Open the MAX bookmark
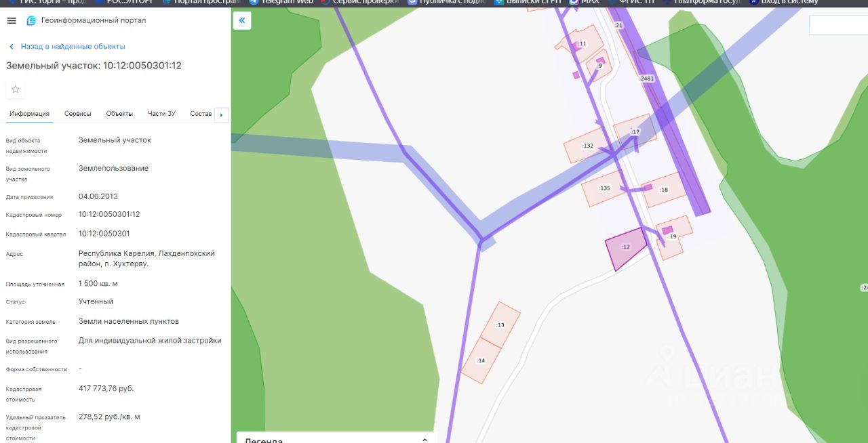 tap(585, 2)
